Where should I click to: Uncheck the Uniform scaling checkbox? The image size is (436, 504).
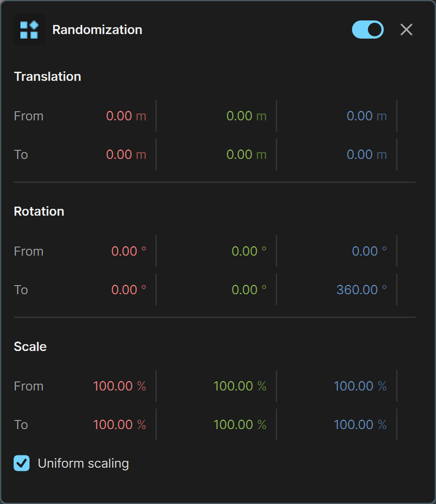21,463
